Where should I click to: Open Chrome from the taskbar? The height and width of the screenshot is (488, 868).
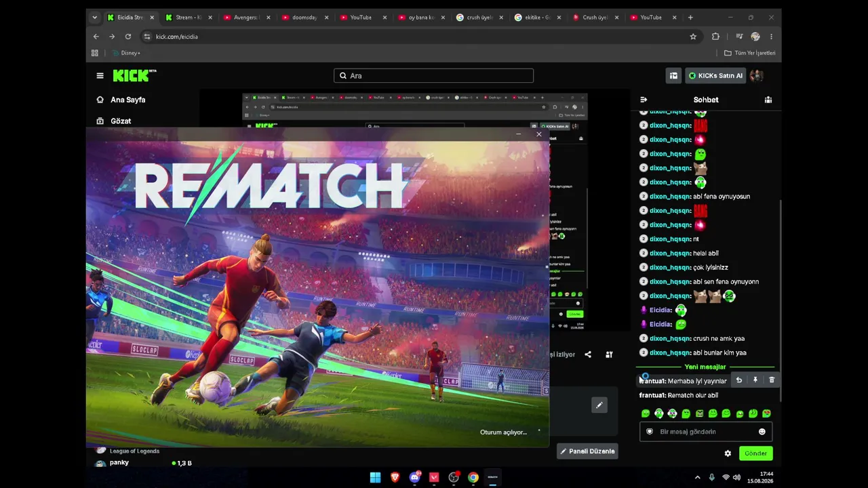[x=473, y=477]
